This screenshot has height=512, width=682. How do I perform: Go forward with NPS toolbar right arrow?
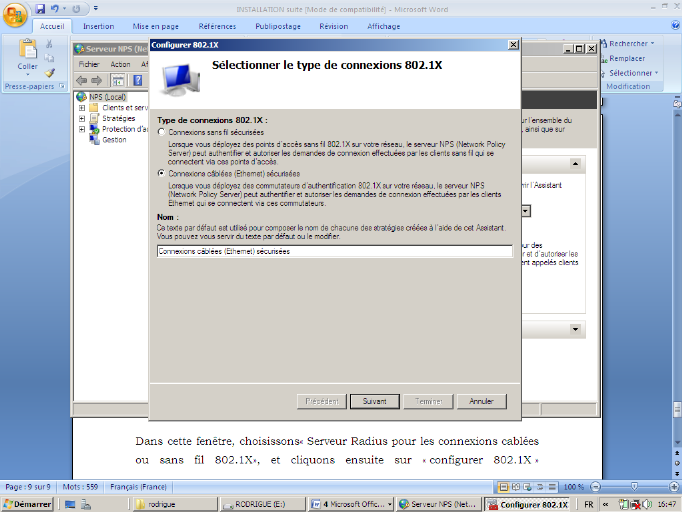pyautogui.click(x=97, y=80)
